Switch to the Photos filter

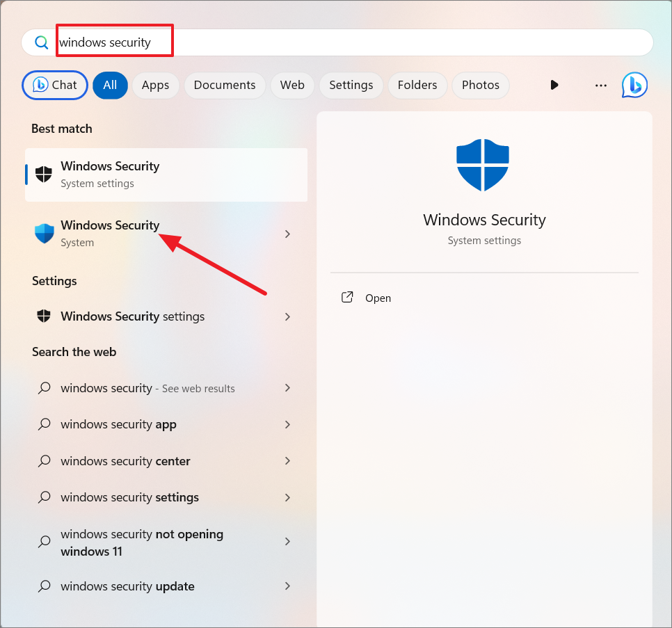pos(481,86)
